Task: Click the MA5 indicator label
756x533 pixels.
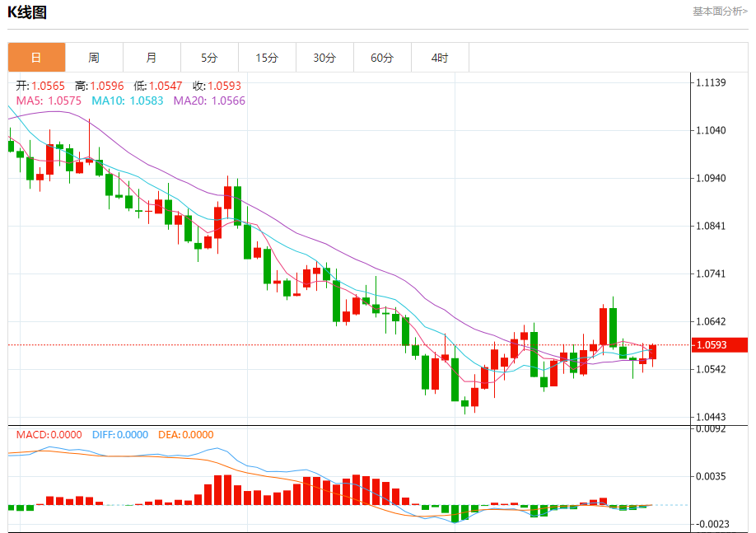Action: coord(49,101)
